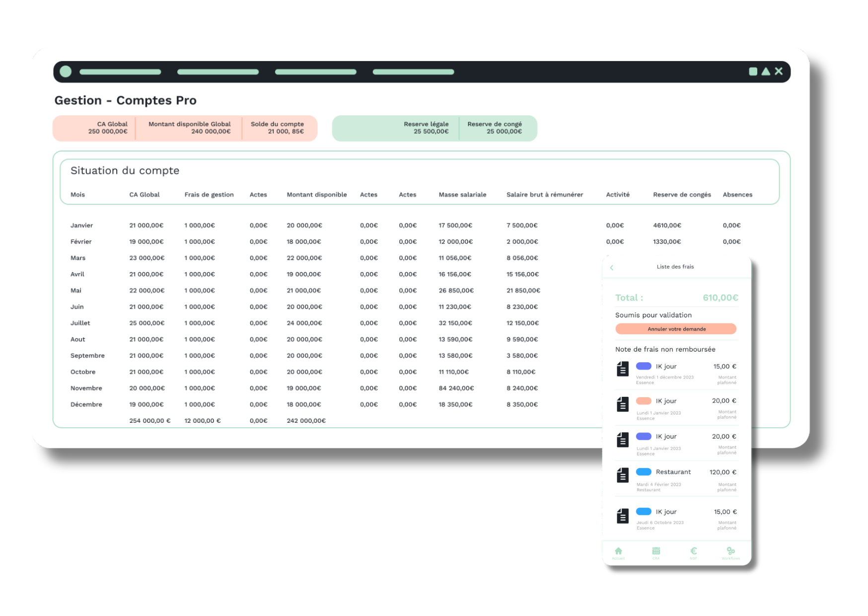868x616 pixels.
Task: Click the blue pill on Restaurant expense
Action: tap(644, 472)
